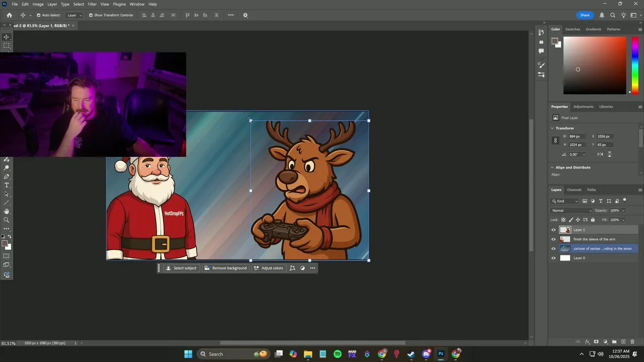The image size is (644, 362).
Task: Select the Line shape tool
Action: [x=7, y=203]
